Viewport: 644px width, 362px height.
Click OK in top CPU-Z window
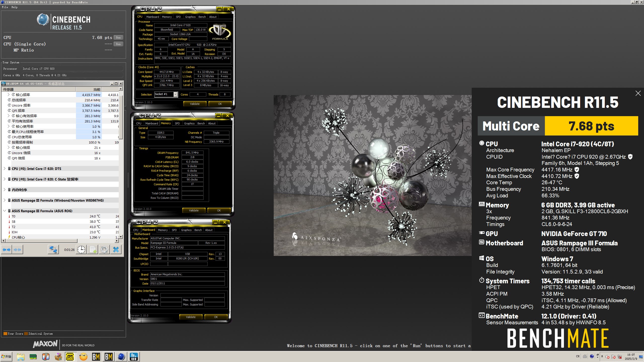220,104
